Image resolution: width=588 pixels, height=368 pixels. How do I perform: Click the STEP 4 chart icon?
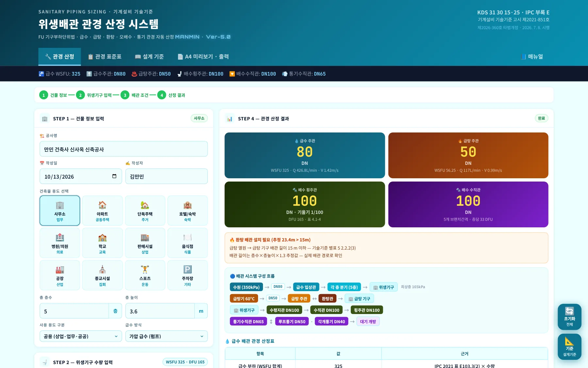230,118
